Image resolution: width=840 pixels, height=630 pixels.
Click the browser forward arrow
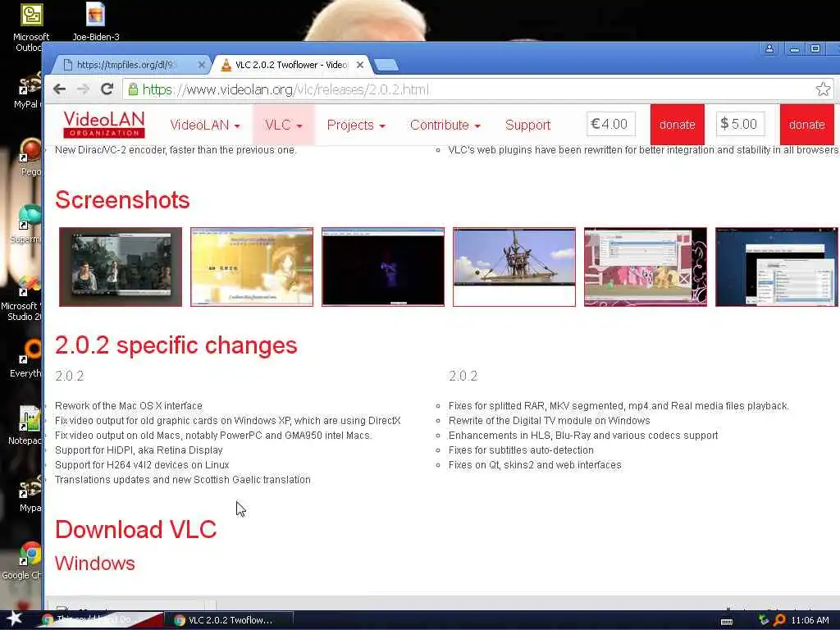pos(83,89)
